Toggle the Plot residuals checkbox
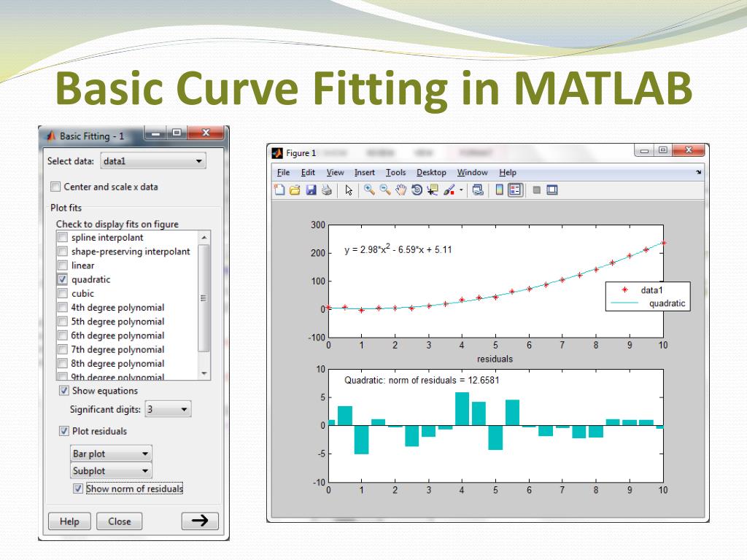This screenshot has height=560, width=747. (64, 431)
